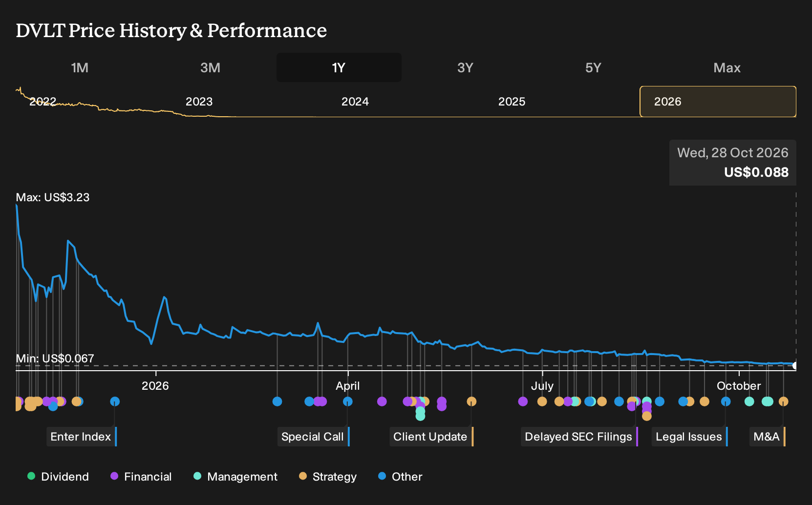The width and height of the screenshot is (812, 505).
Task: Jump to 2023 on overview timeline
Action: point(199,102)
